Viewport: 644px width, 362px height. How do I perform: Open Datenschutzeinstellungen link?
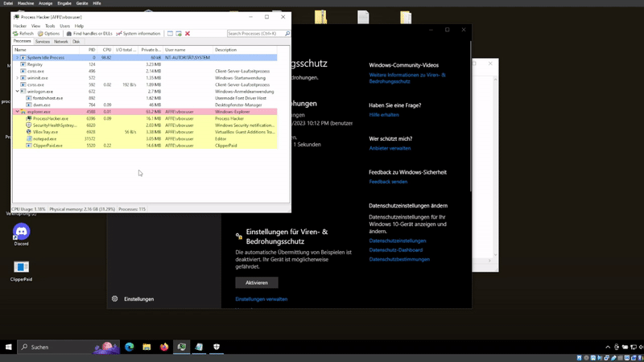398,241
